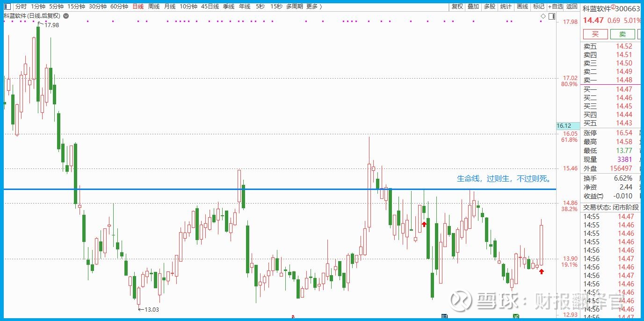Open the 多周期 multi-period view
The width and height of the screenshot is (644, 321).
click(295, 7)
